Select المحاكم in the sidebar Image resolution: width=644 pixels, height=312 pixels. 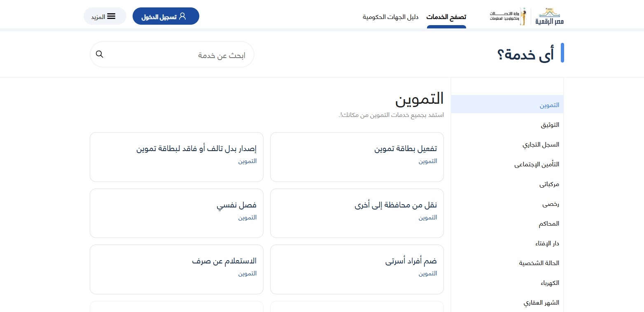(x=507, y=224)
